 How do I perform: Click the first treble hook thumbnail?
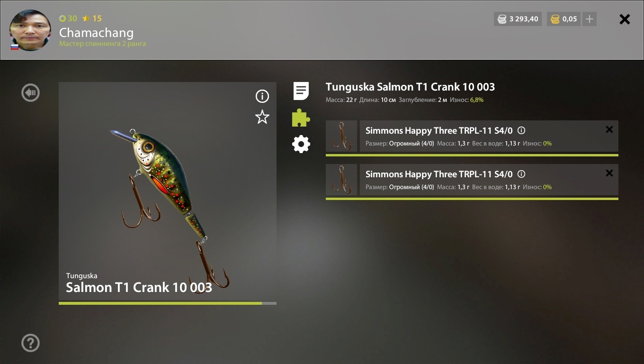pyautogui.click(x=341, y=136)
